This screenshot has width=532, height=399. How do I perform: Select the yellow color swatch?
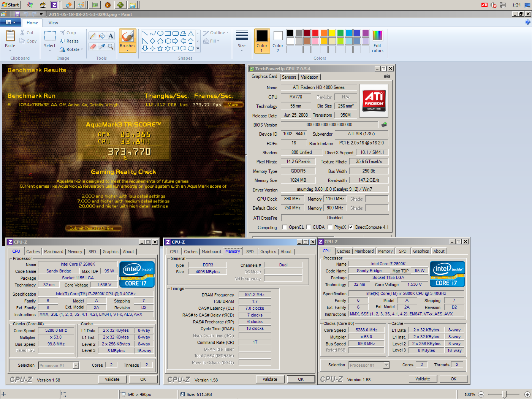coord(332,33)
